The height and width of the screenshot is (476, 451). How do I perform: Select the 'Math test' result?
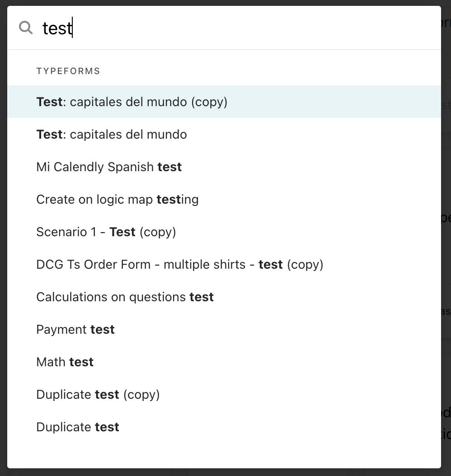click(x=224, y=362)
